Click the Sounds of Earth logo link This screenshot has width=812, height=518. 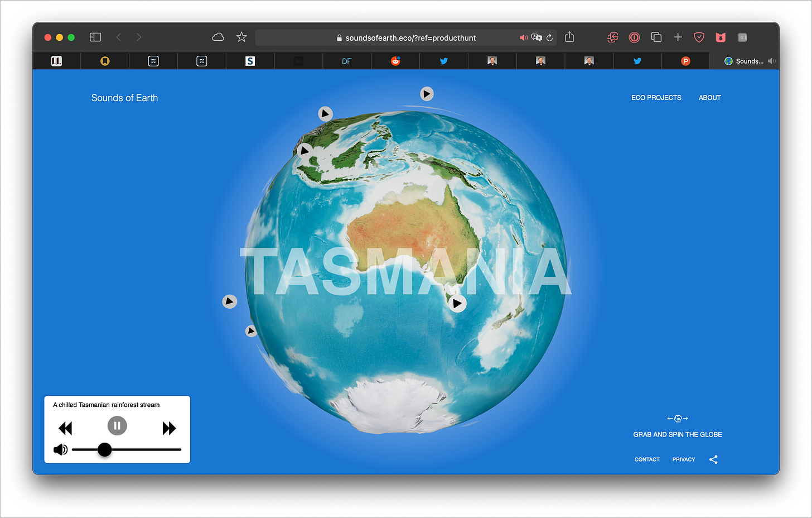124,98
